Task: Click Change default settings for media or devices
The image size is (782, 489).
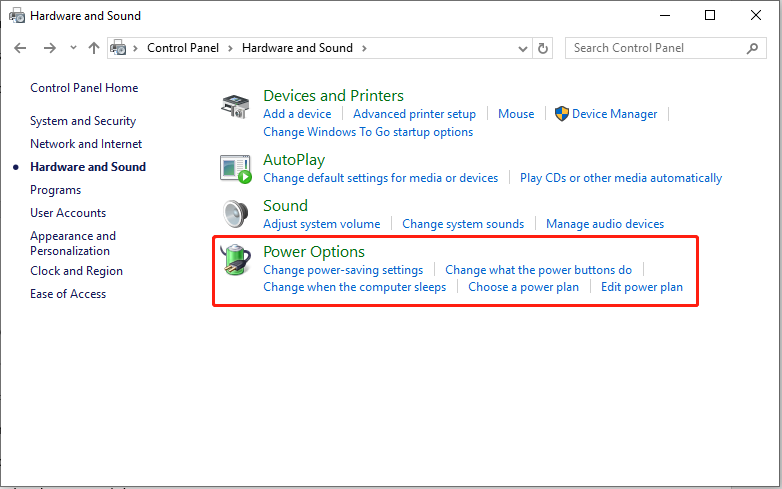Action: [381, 178]
